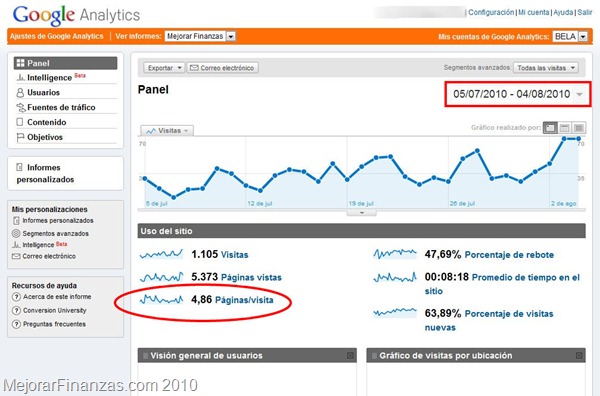The width and height of the screenshot is (600, 396).
Task: Click the Porcentaje de rebote sparkline
Action: 395,254
